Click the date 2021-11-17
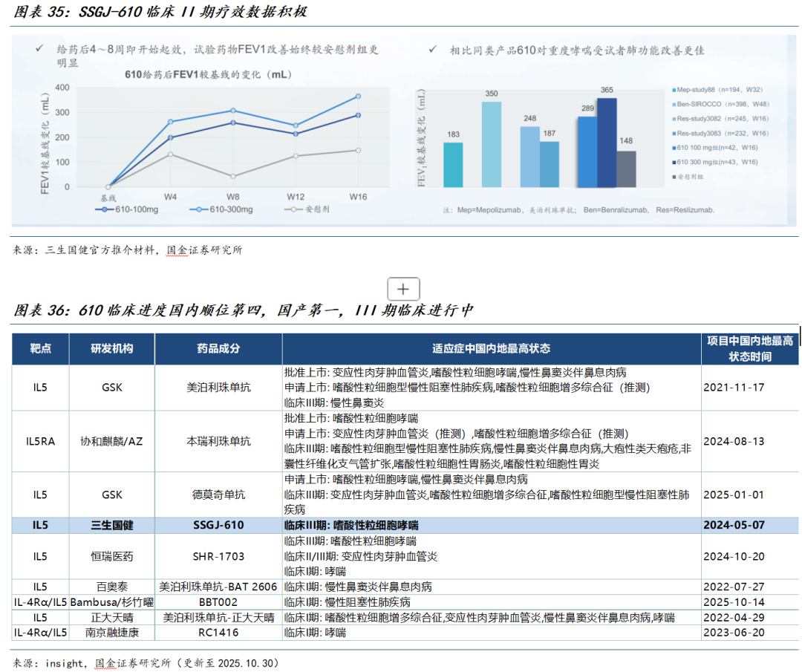802x672 pixels. (734, 388)
